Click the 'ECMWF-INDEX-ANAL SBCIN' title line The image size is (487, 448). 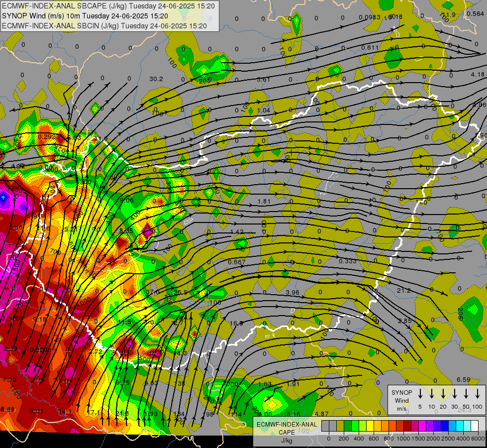point(104,26)
